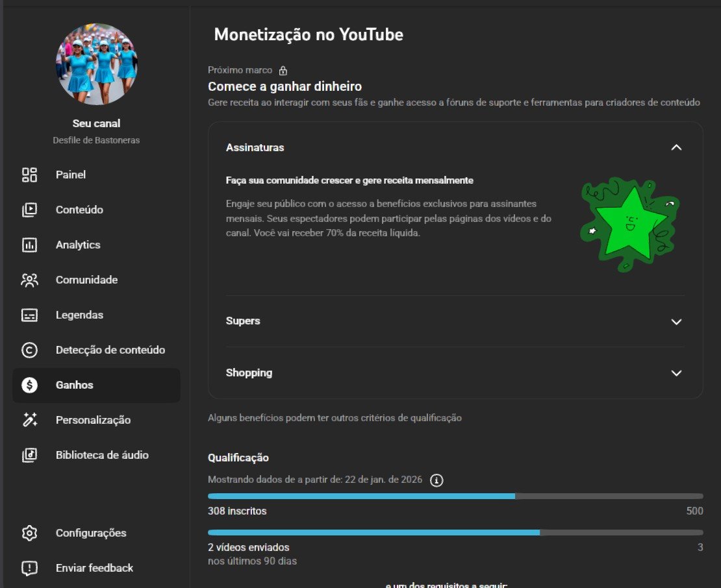The image size is (721, 588).
Task: Click the copyright icon for Detecção de conteúdo
Action: click(29, 350)
